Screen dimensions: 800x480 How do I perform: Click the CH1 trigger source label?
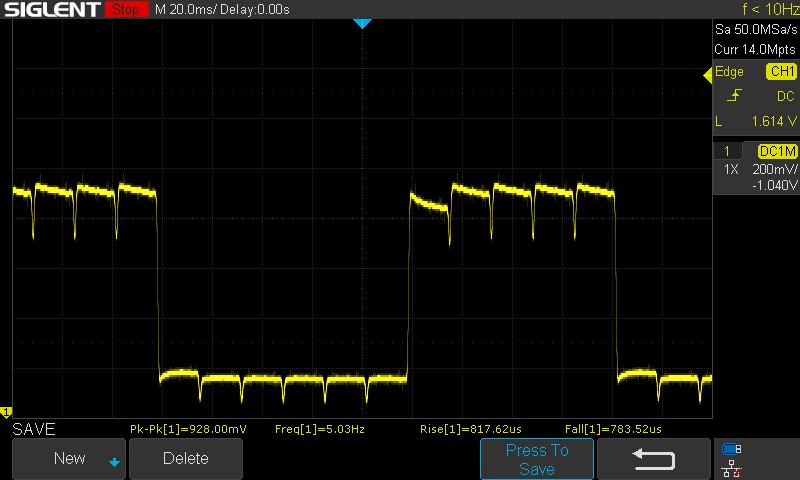coord(782,71)
